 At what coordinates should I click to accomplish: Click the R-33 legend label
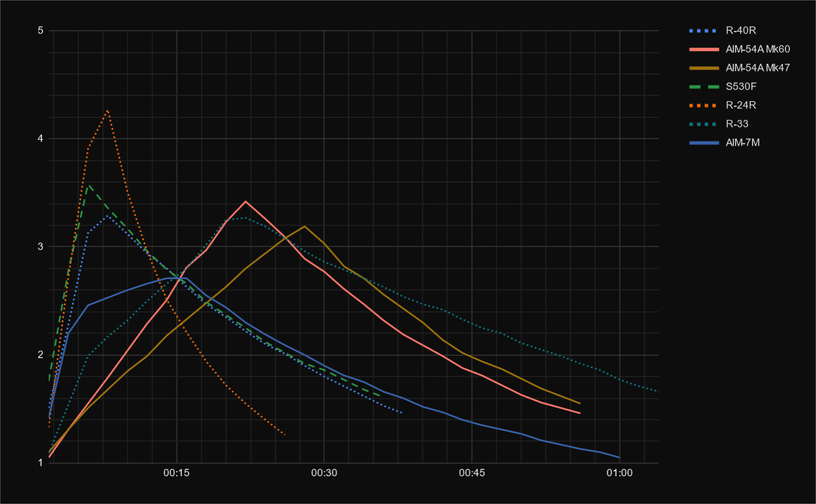(x=737, y=124)
